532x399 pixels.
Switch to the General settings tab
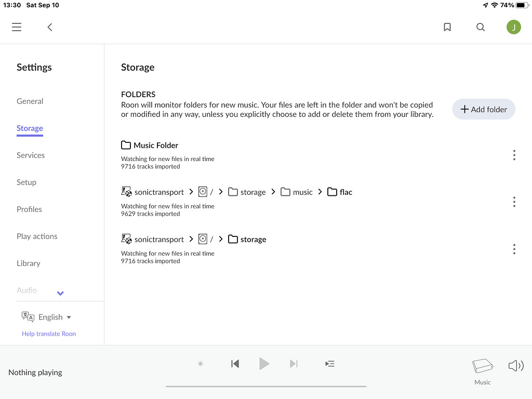tap(30, 101)
